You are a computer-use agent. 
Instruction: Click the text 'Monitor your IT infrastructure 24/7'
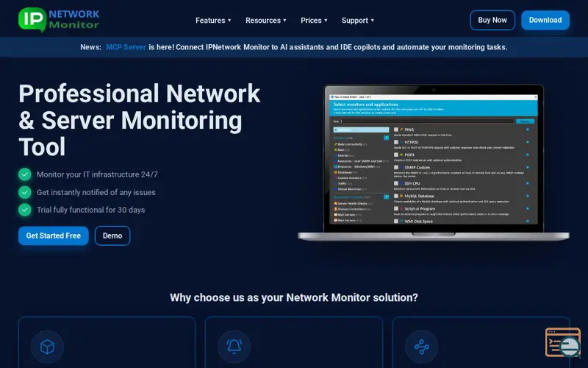[x=97, y=174]
